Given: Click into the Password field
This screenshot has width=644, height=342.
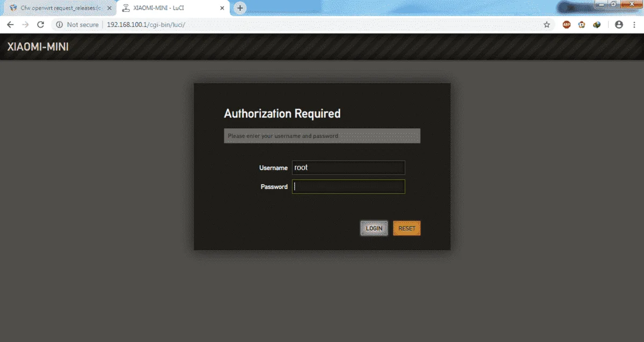Looking at the screenshot, I should click(348, 186).
